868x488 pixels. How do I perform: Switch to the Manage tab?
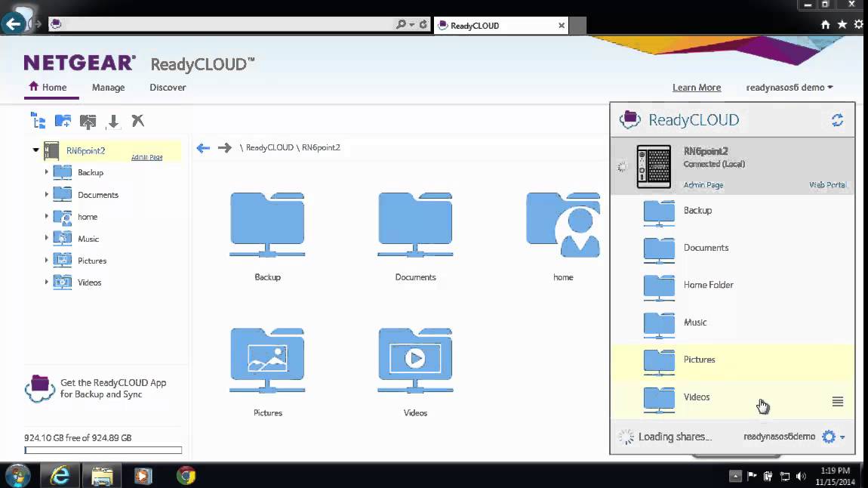point(109,88)
